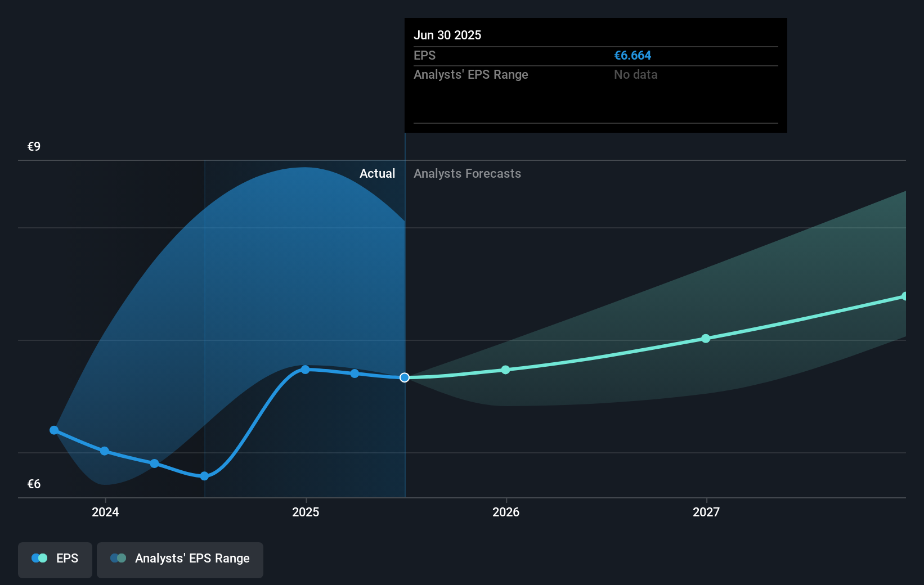Click the Analysts' EPS Range legend dots
This screenshot has height=585, width=924.
[118, 558]
